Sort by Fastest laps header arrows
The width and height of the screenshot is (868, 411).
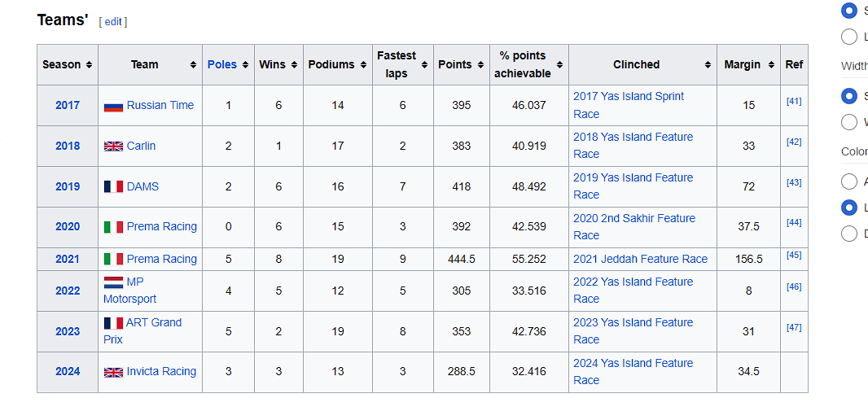[x=424, y=65]
